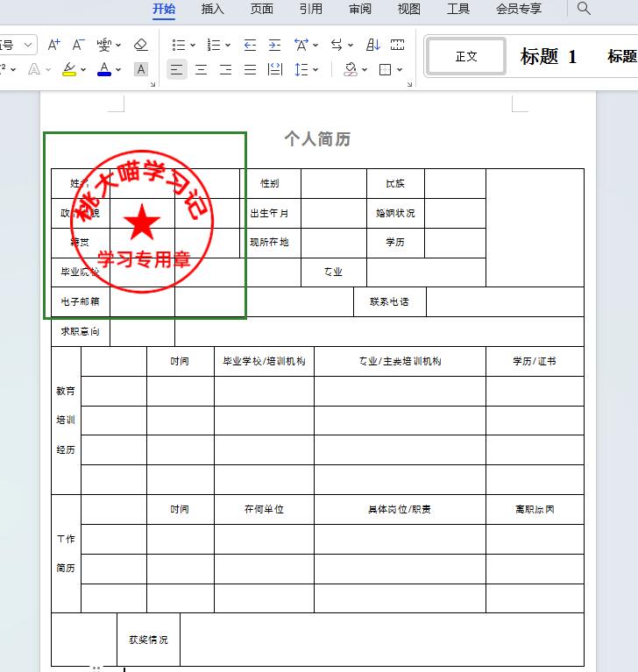This screenshot has width=638, height=672.
Task: Apply yellow text highlight color
Action: click(69, 69)
